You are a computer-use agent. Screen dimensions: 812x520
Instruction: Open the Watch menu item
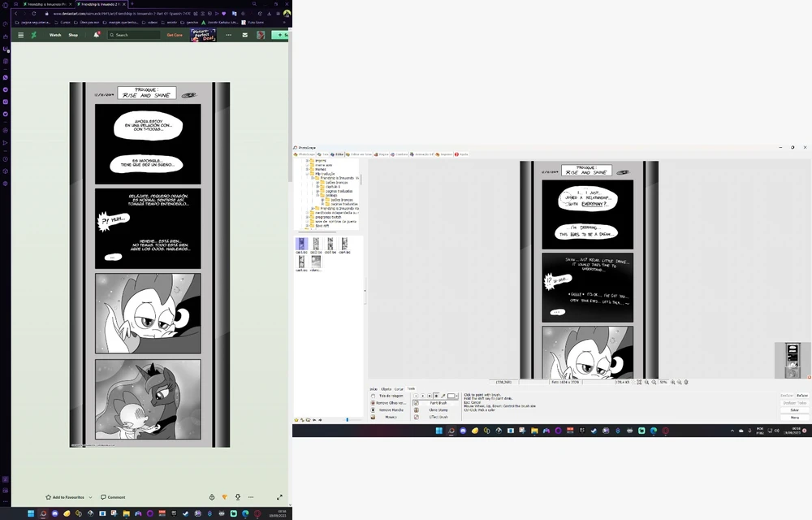pos(55,35)
